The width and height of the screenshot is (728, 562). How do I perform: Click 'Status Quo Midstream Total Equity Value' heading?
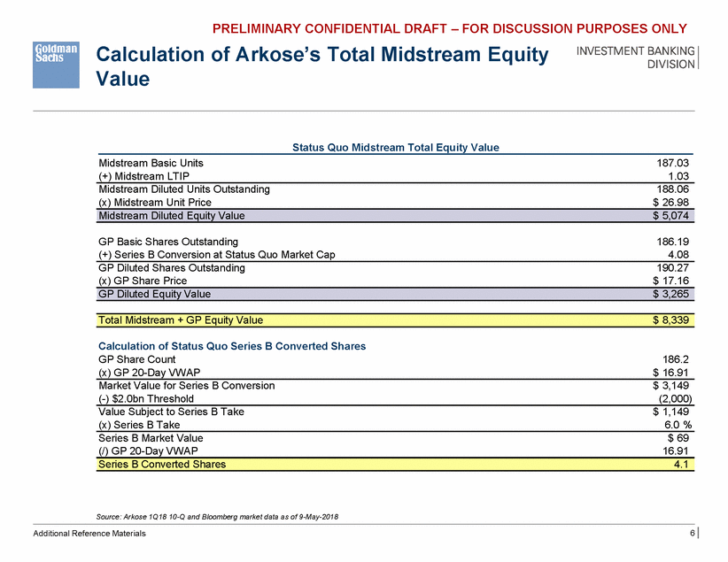pyautogui.click(x=396, y=148)
